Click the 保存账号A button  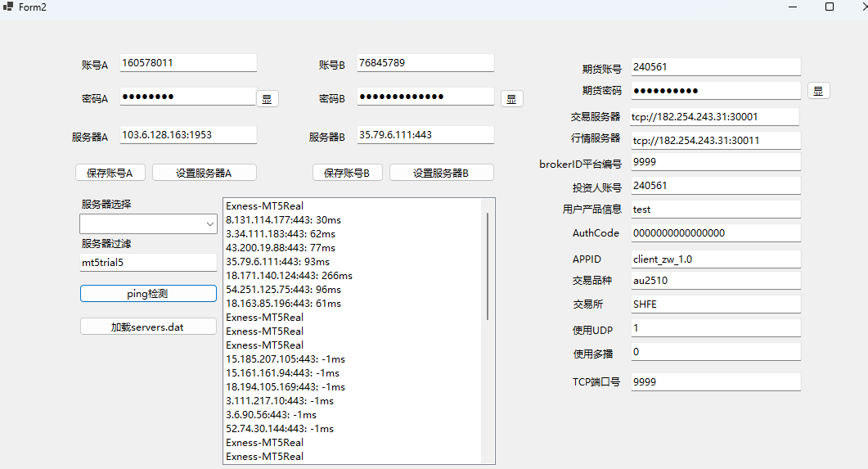coord(110,173)
